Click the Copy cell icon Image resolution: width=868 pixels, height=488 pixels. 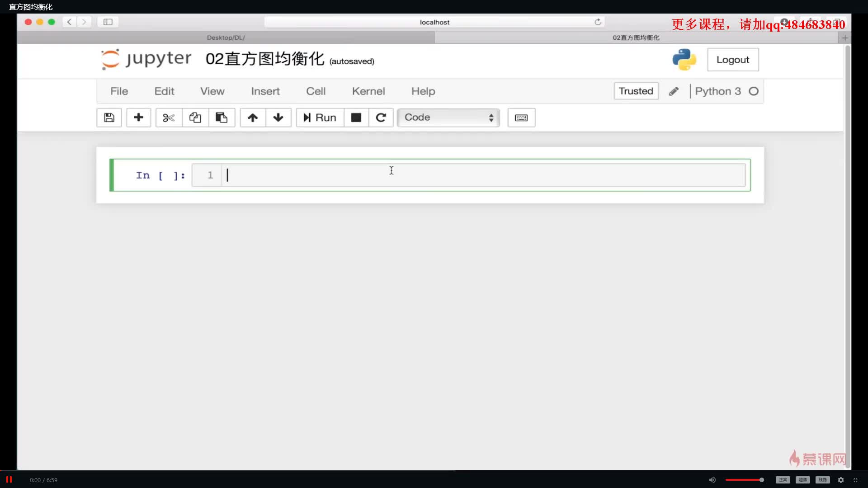194,117
